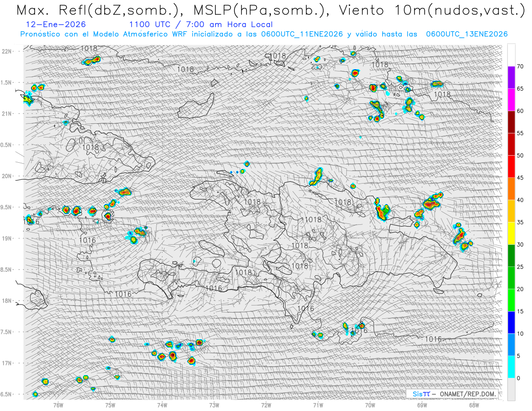This screenshot has width=532, height=411.
Task: Click the '70' value on the color scale
Action: click(x=520, y=67)
